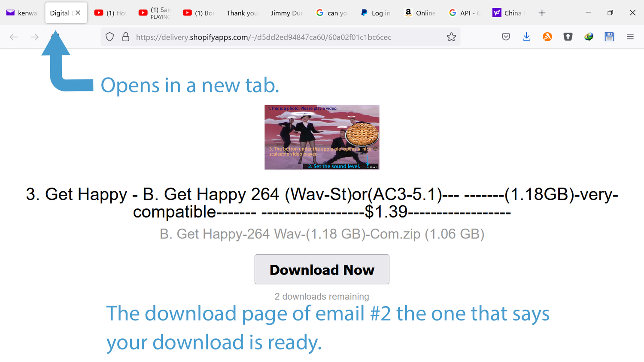Click the Avast orange extension icon
Viewport: 644px width, 362px height.
click(x=547, y=37)
